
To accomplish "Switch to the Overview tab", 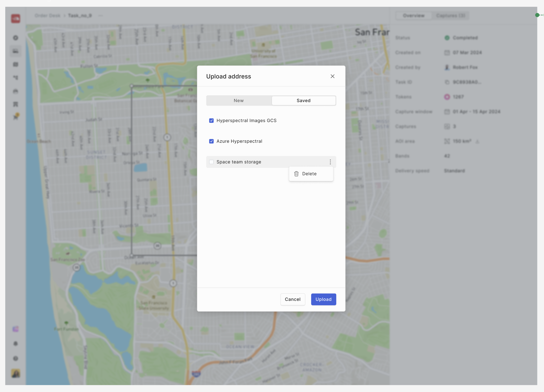I will click(414, 16).
